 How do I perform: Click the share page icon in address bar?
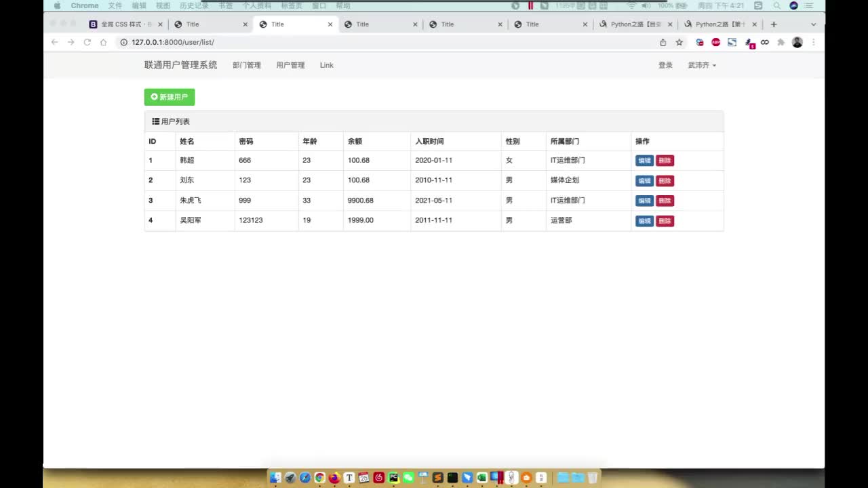pos(663,42)
